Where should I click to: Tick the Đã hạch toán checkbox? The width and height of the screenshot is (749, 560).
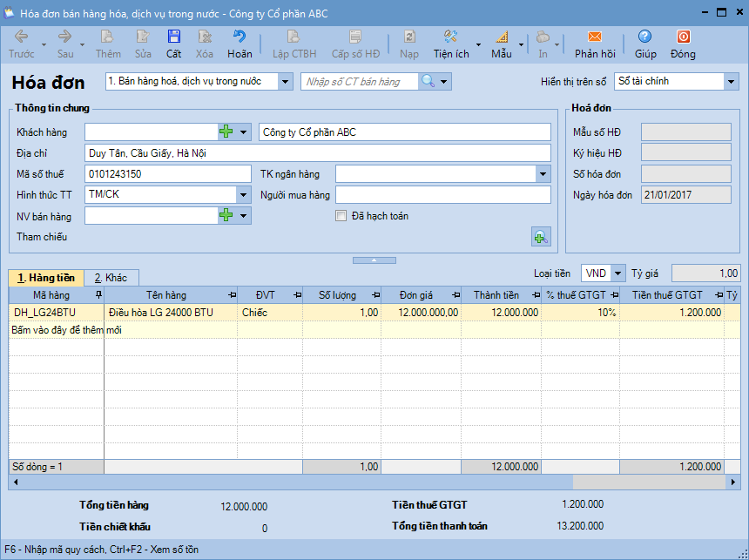click(341, 216)
